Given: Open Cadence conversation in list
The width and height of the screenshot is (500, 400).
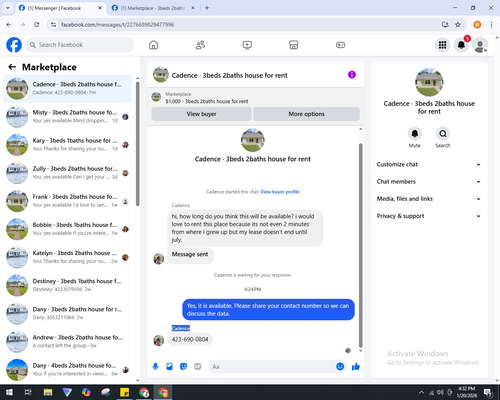Looking at the screenshot, I should (x=67, y=88).
